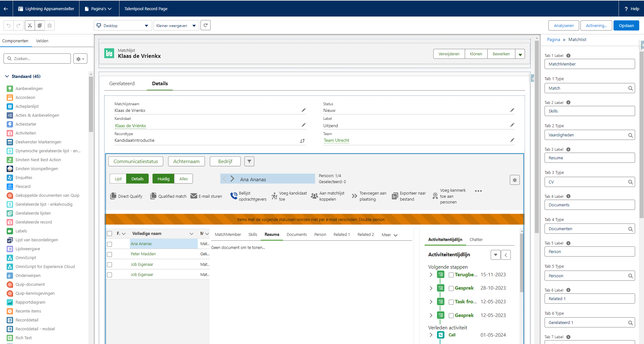Click the Tab 1 Label input field
The width and height of the screenshot is (644, 344).
(x=589, y=64)
